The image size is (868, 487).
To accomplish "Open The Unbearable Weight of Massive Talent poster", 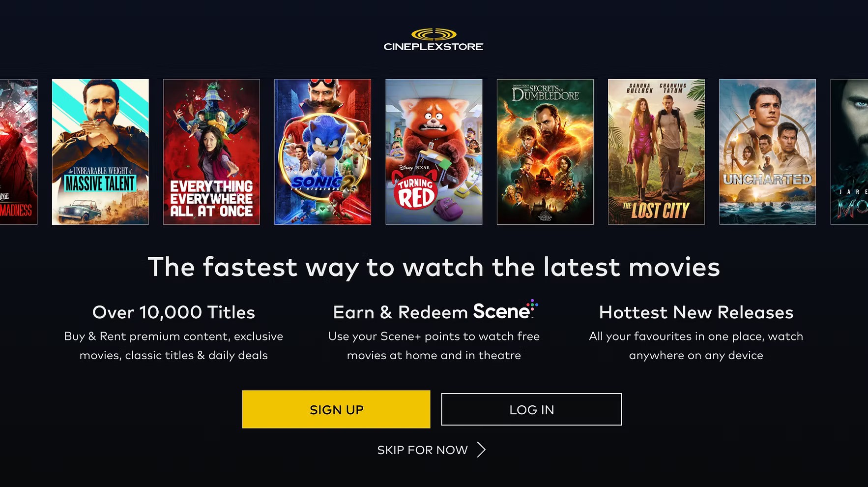I will 100,152.
